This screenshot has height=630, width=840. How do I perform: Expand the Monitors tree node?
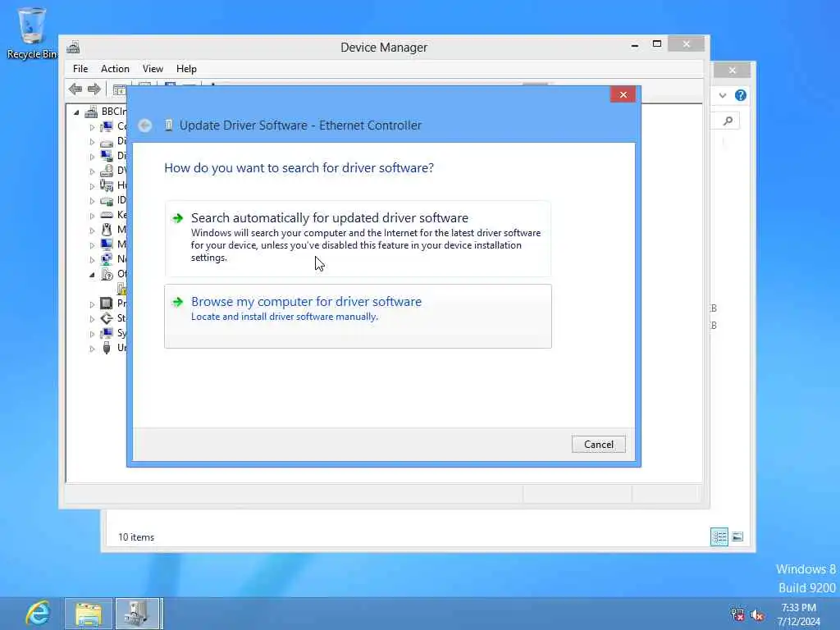tap(92, 244)
